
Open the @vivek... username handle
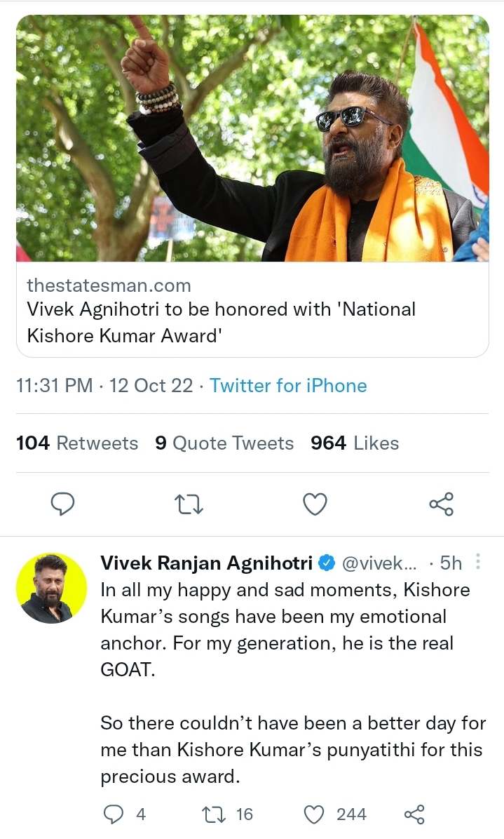pyautogui.click(x=379, y=563)
